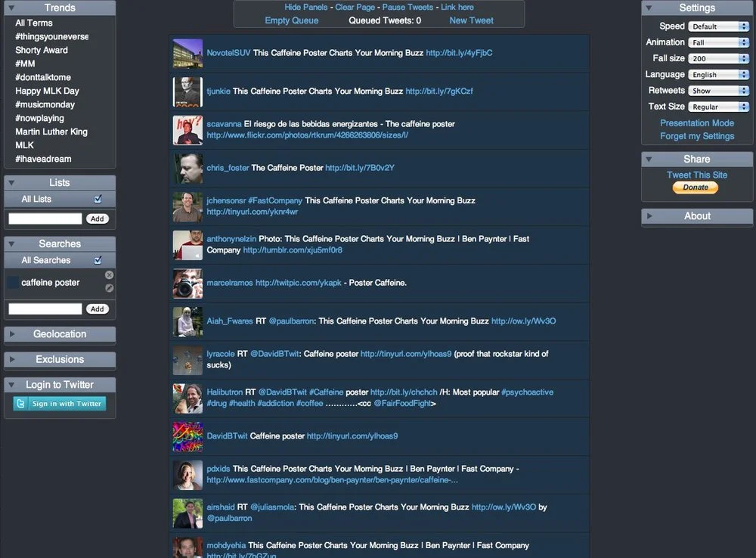Focus the Lists text input field
The image size is (756, 558).
tap(45, 219)
